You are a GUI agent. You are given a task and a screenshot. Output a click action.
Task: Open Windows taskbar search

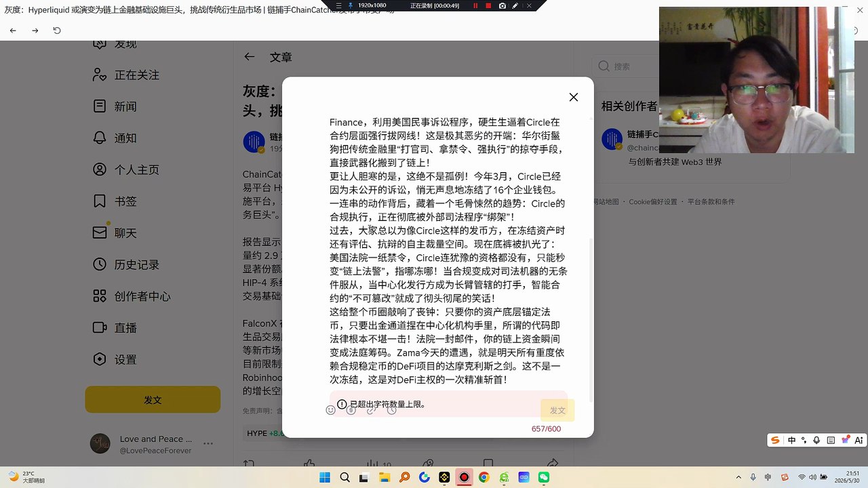pos(344,477)
